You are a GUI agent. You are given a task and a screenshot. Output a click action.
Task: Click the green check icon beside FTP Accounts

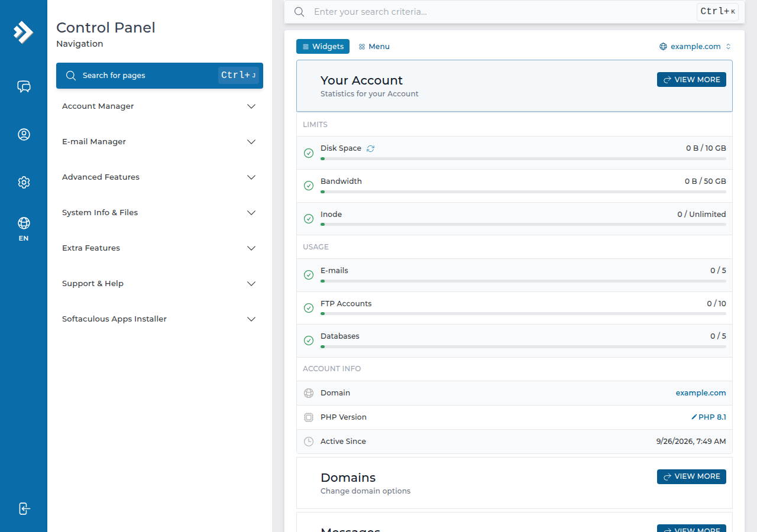click(x=309, y=308)
